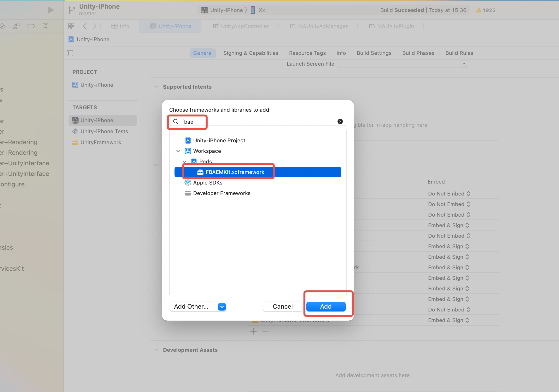Image resolution: width=559 pixels, height=392 pixels.
Task: Click the fbae search input field
Action: coord(258,122)
